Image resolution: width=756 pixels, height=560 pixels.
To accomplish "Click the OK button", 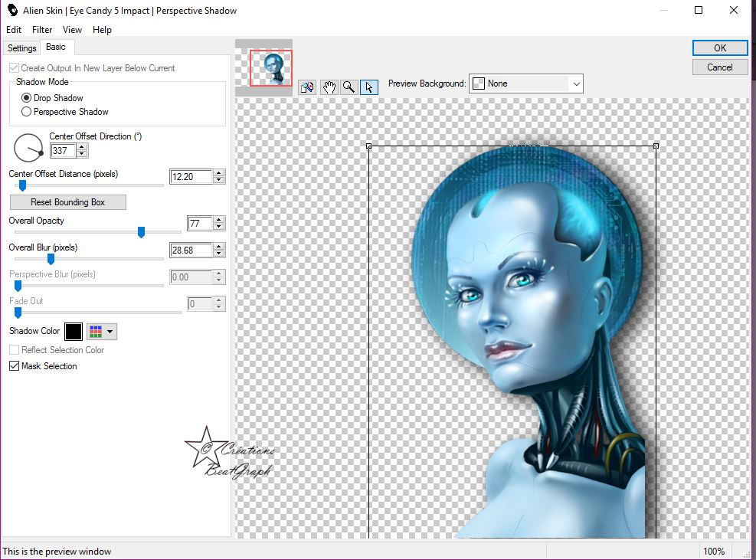I will click(720, 47).
